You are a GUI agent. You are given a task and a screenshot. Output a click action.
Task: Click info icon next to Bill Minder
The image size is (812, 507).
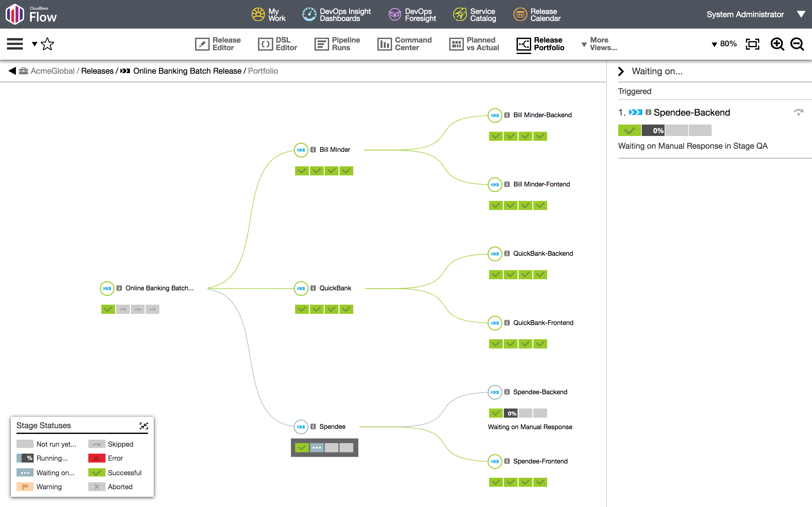tap(313, 150)
